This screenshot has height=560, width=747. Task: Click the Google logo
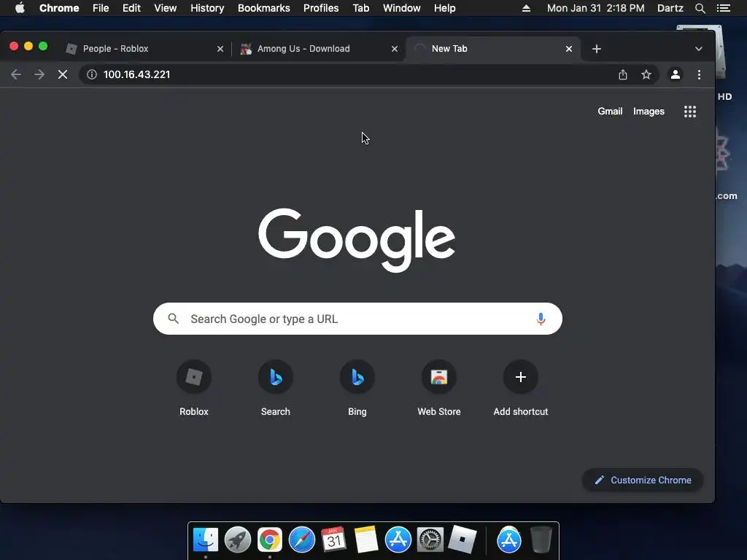[357, 239]
